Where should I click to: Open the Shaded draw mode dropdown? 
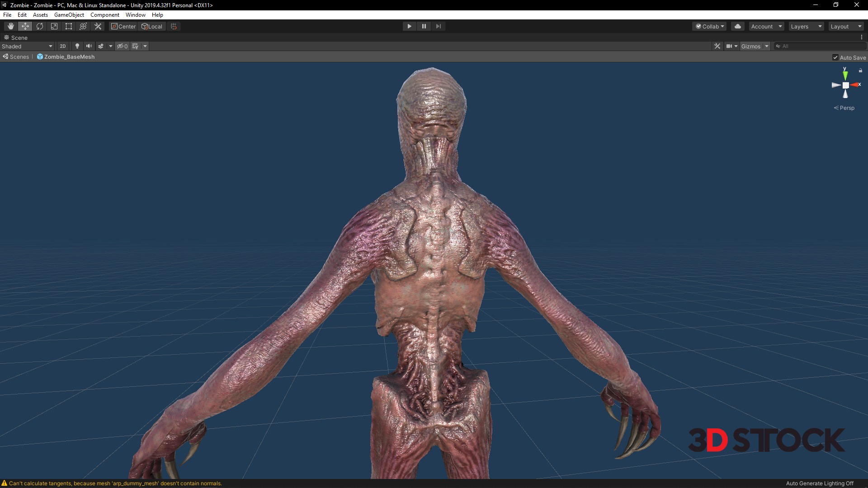[x=27, y=46]
